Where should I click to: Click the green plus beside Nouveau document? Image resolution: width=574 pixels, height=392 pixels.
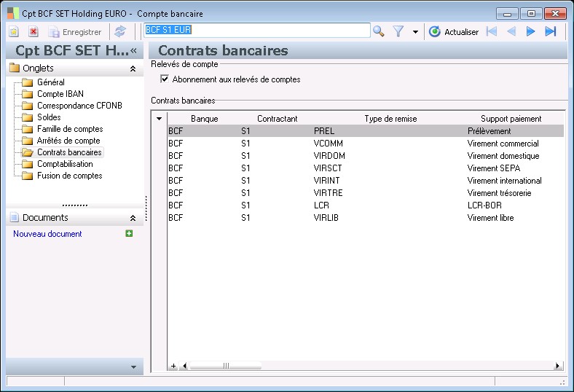pos(129,234)
